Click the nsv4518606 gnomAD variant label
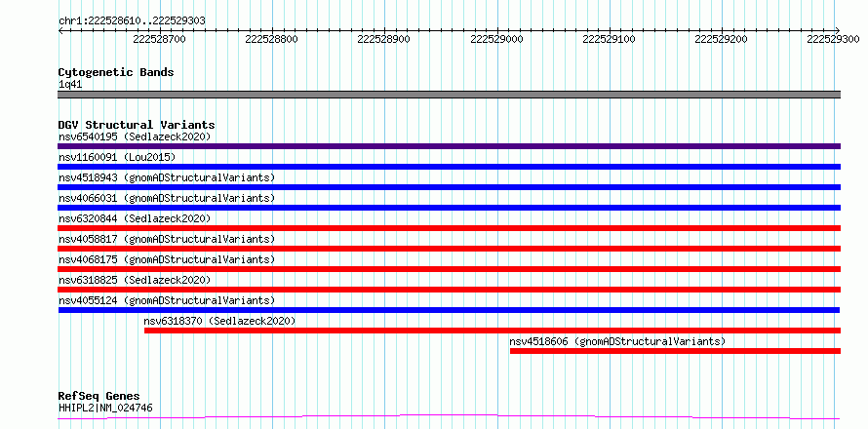Viewport: 868px width, 429px height. (617, 341)
